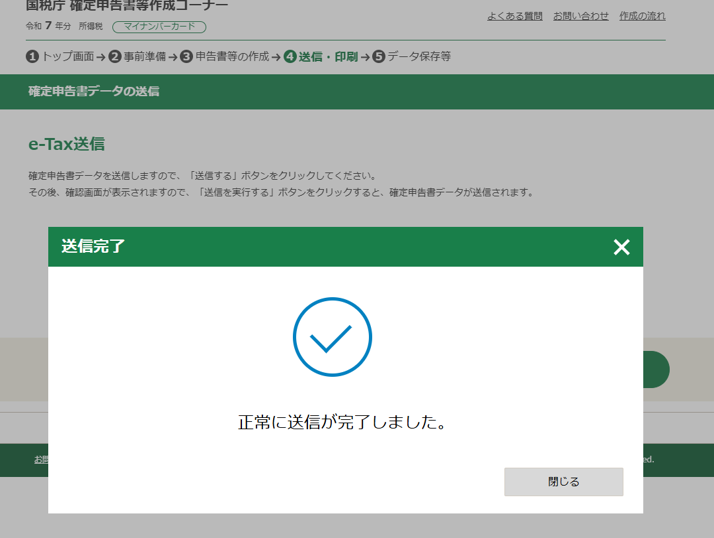Open the よくある質問 link
The width and height of the screenshot is (714, 538).
coord(515,16)
